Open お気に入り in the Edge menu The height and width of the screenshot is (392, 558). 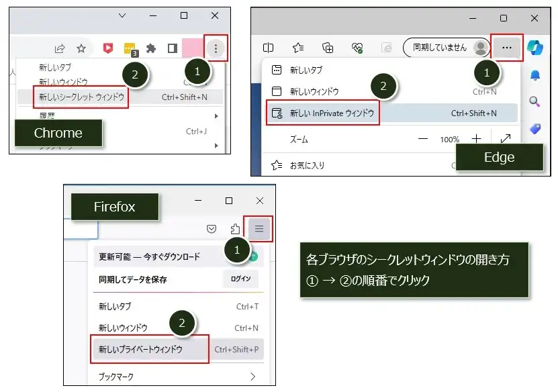(x=307, y=165)
